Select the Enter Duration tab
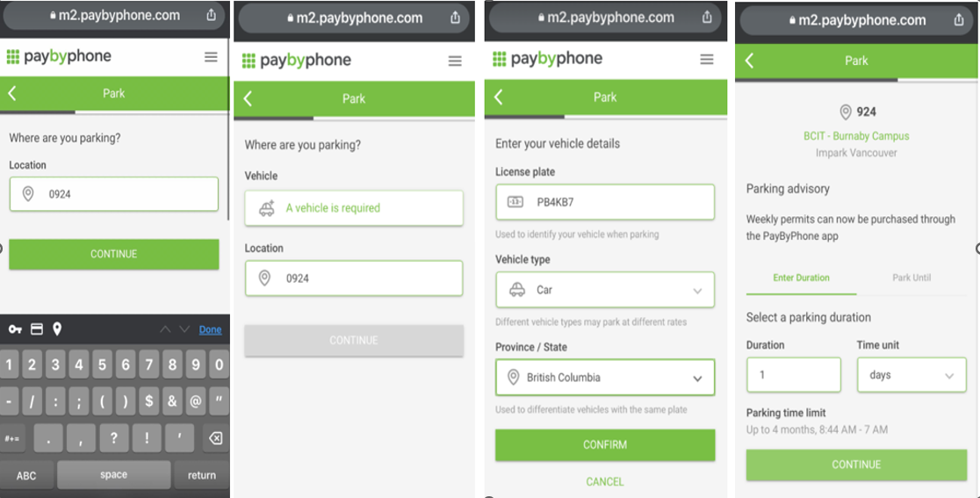Screen dimensions: 980x498 [801, 278]
